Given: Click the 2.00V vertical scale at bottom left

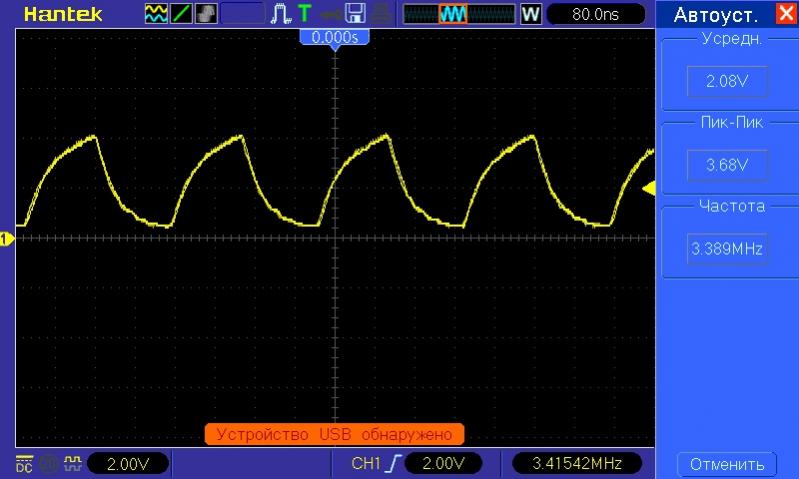Looking at the screenshot, I should click(x=128, y=463).
